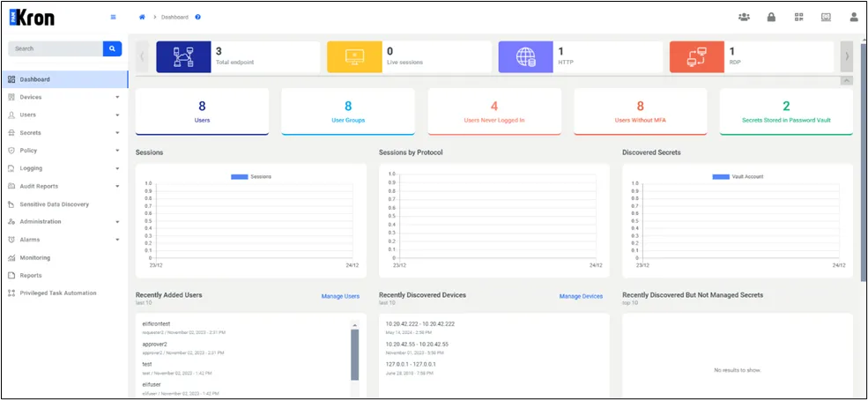868x400 pixels.
Task: Click the padlock icon in header
Action: 770,17
